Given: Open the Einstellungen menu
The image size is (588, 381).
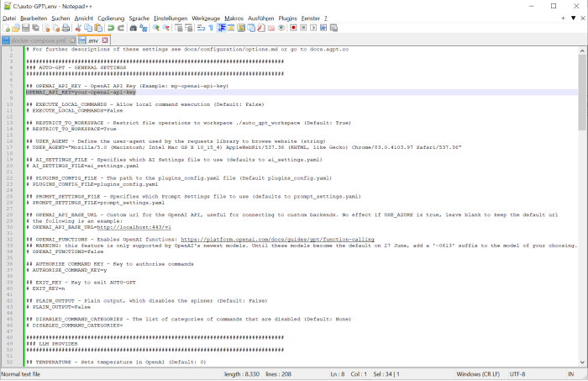Looking at the screenshot, I should [x=171, y=19].
